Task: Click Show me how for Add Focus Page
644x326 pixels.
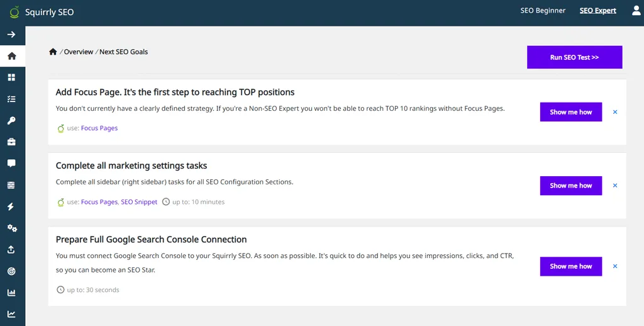Action: [571, 112]
